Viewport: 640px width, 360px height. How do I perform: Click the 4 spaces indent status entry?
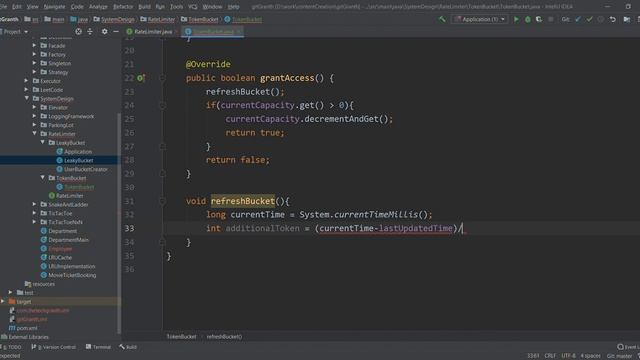point(590,356)
